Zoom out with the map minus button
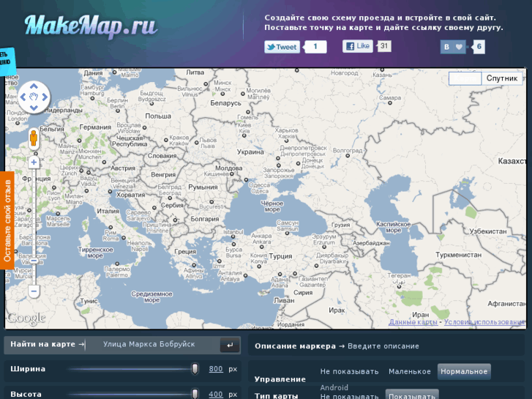Image resolution: width=532 pixels, height=399 pixels. click(34, 291)
